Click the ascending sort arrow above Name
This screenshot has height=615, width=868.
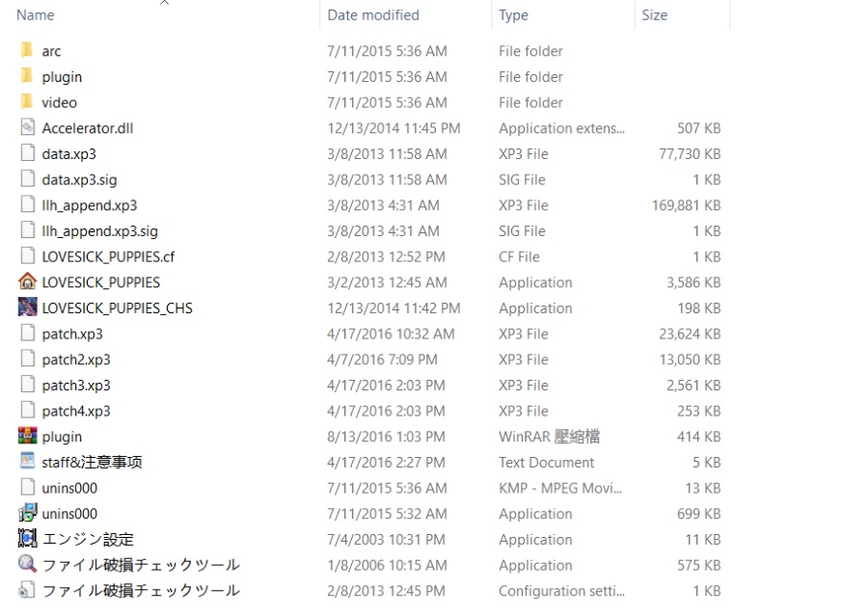(164, 5)
